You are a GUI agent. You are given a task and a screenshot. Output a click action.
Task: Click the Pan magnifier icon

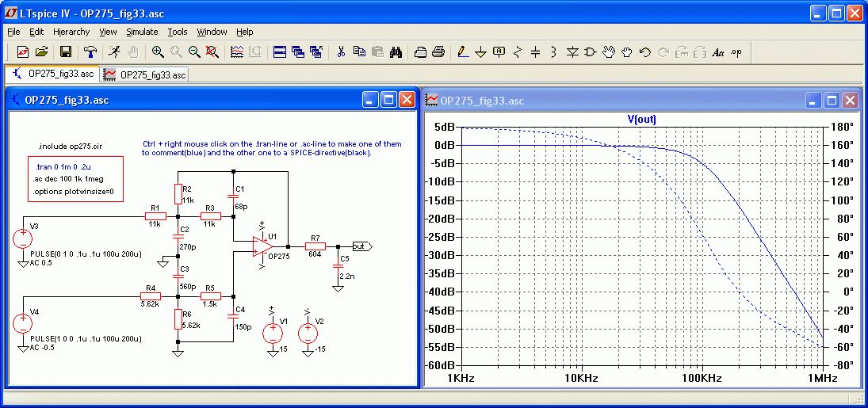176,52
